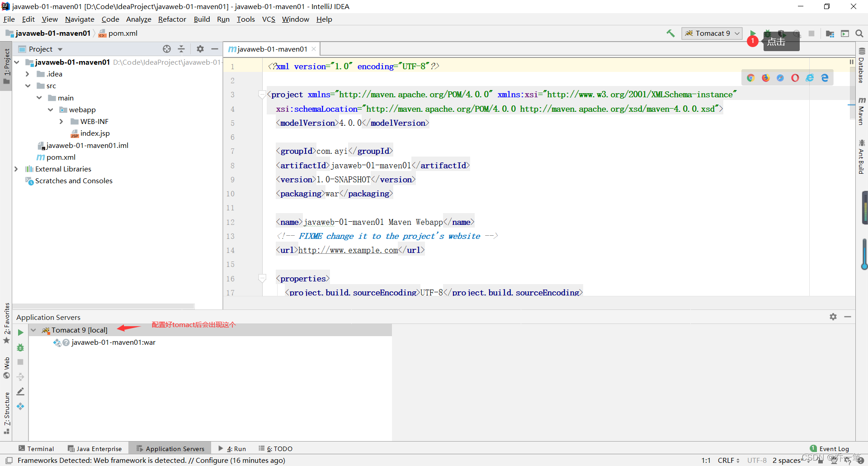Click the Stop square in Application Servers panel
868x466 pixels.
coord(20,362)
